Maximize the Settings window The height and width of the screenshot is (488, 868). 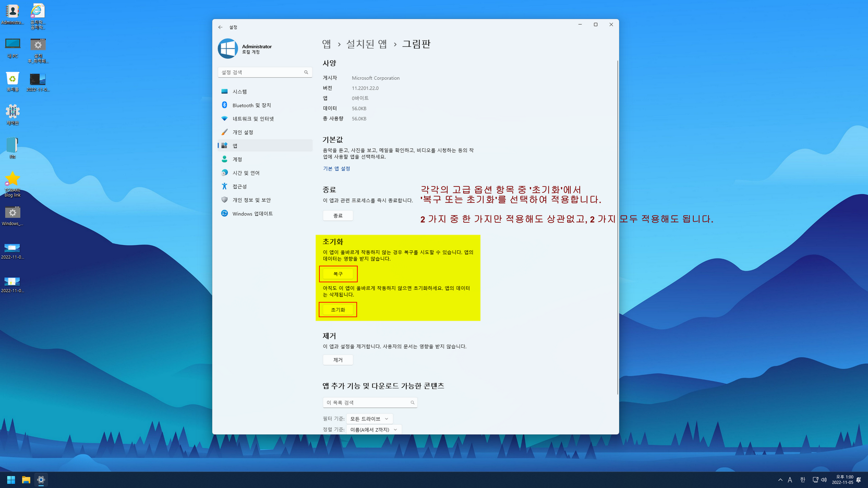(x=596, y=25)
